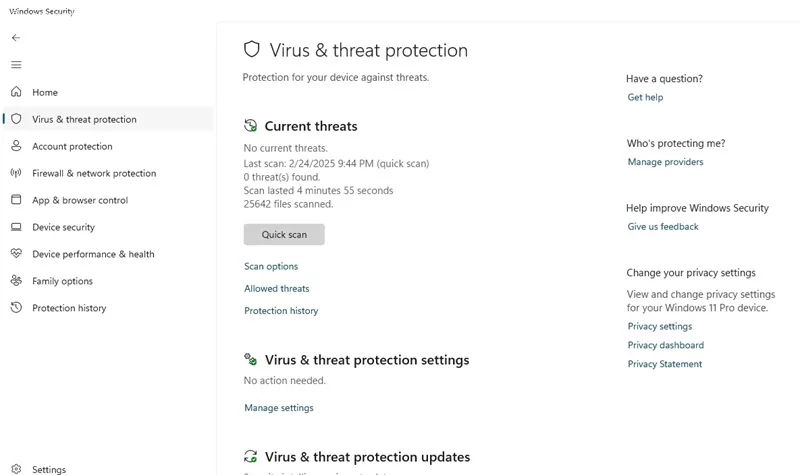Click the Family options people icon
The image size is (800, 475).
tap(16, 281)
